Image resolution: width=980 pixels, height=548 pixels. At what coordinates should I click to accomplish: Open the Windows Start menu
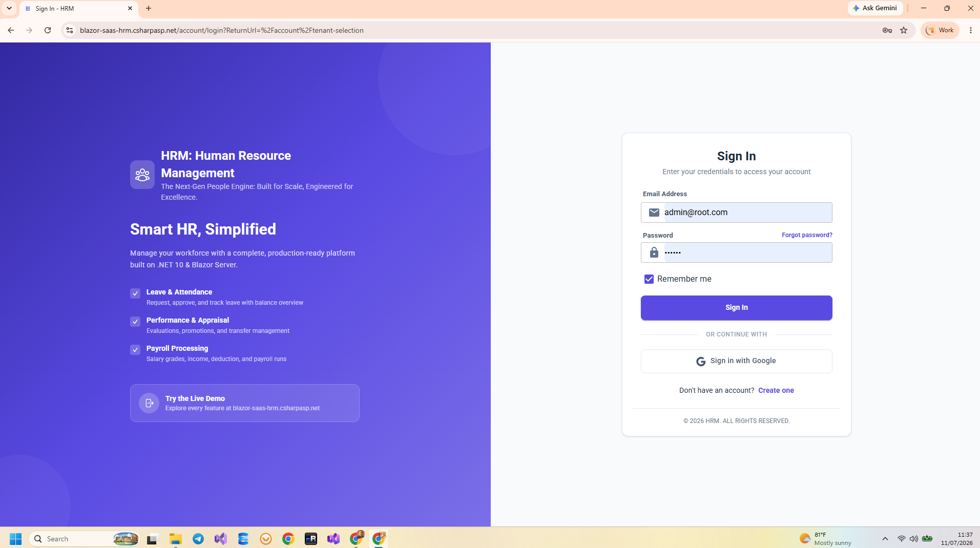point(15,539)
